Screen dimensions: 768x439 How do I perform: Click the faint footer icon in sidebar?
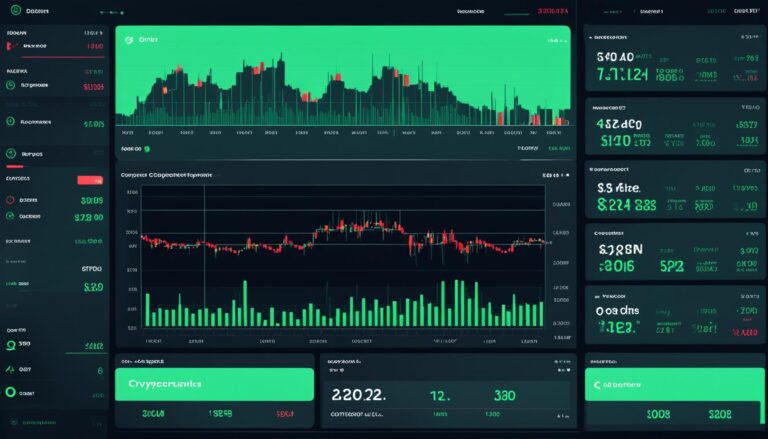(x=14, y=422)
